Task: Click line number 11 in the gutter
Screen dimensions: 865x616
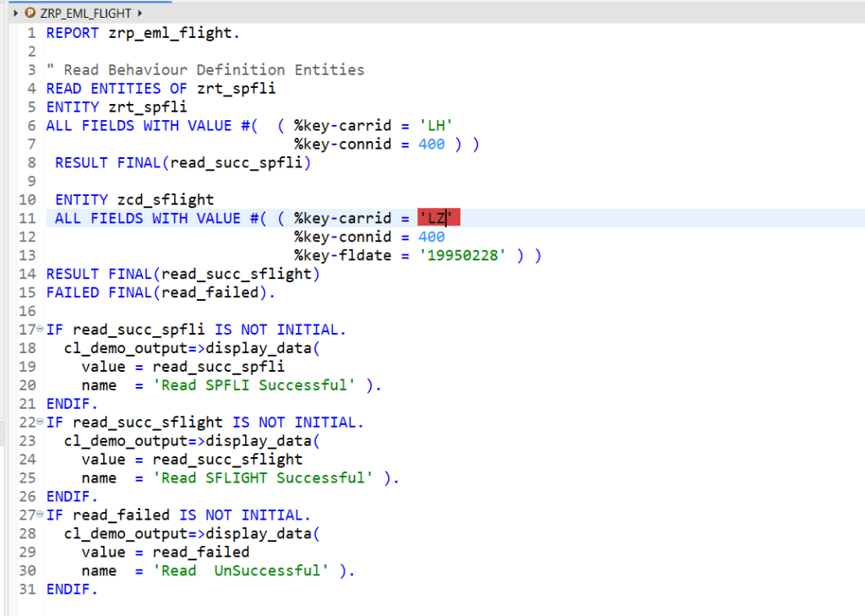Action: click(x=27, y=219)
